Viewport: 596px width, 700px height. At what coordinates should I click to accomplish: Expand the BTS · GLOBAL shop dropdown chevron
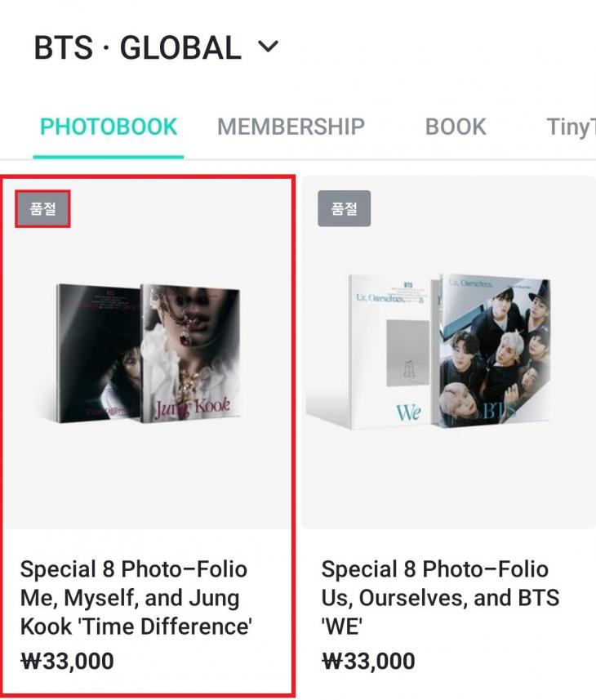click(268, 47)
